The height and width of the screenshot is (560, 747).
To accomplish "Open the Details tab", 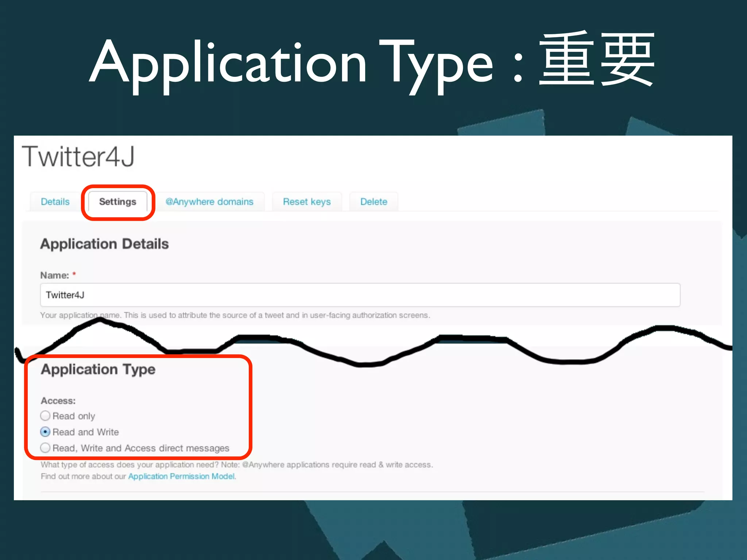I will click(55, 202).
